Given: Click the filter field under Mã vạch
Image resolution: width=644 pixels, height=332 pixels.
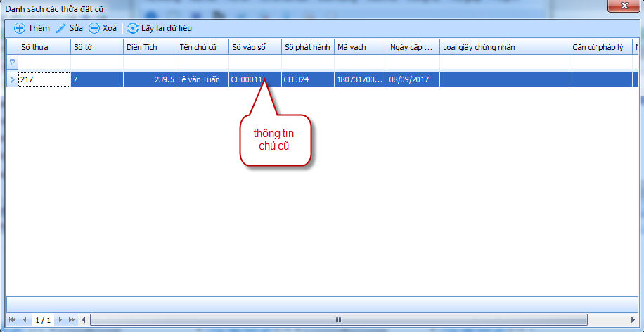Looking at the screenshot, I should click(x=360, y=63).
